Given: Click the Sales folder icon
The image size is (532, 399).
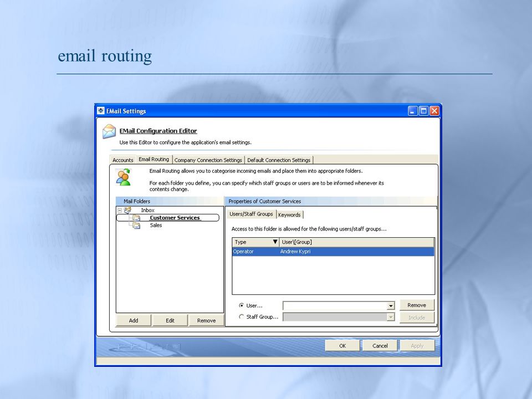Looking at the screenshot, I should coord(136,226).
